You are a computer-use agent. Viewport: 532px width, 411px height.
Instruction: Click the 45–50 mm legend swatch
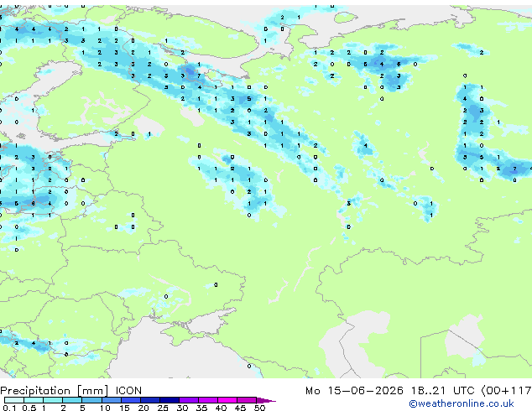click(247, 400)
